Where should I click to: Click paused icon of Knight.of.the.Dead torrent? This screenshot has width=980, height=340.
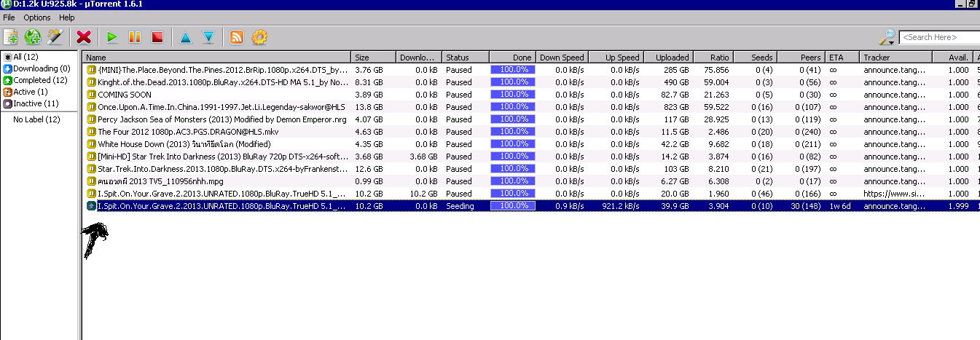coord(91,82)
